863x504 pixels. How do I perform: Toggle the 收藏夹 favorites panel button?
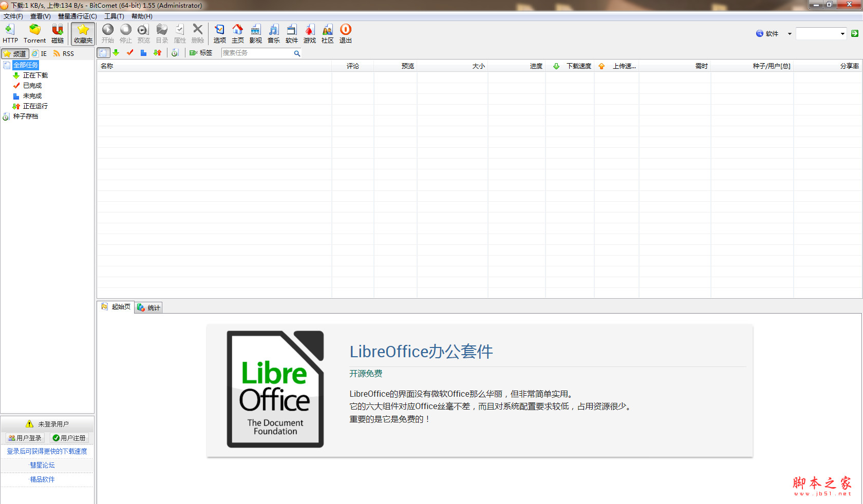(83, 33)
